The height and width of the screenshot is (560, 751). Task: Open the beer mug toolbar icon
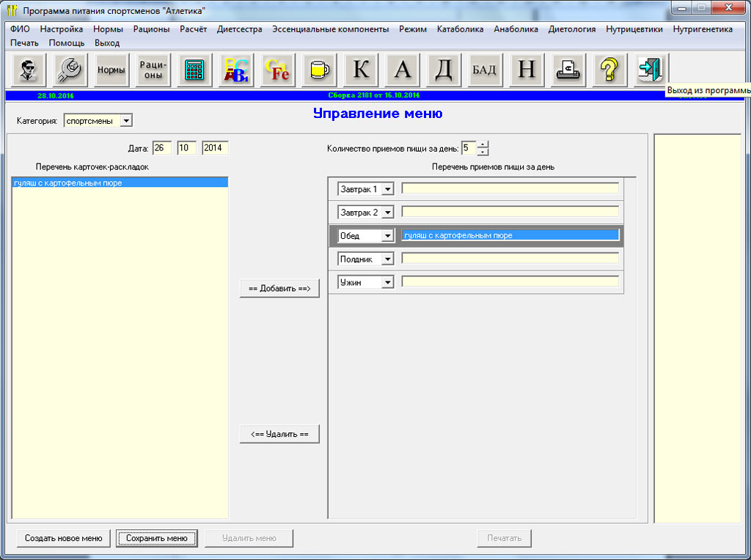[320, 70]
